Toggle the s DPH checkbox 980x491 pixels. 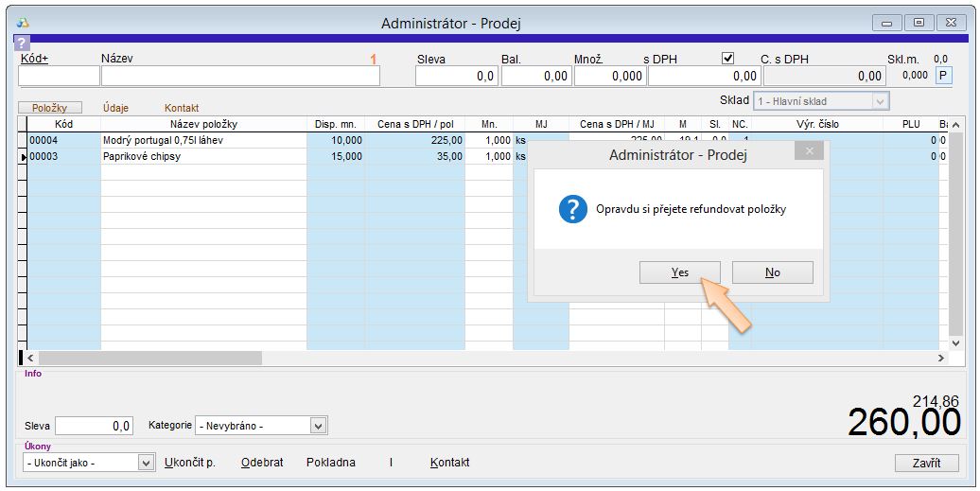[x=727, y=58]
